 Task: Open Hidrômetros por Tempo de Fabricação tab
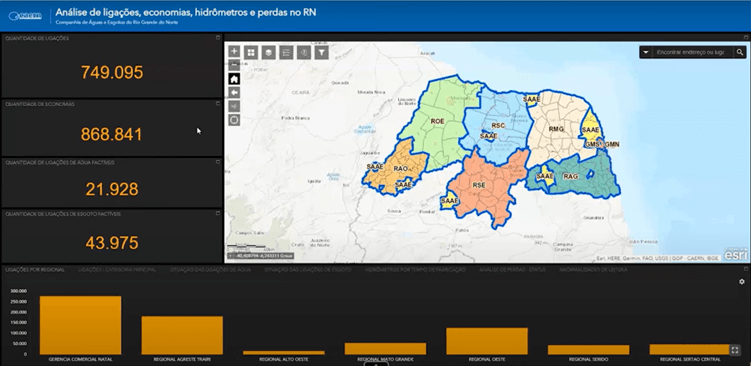coord(415,270)
